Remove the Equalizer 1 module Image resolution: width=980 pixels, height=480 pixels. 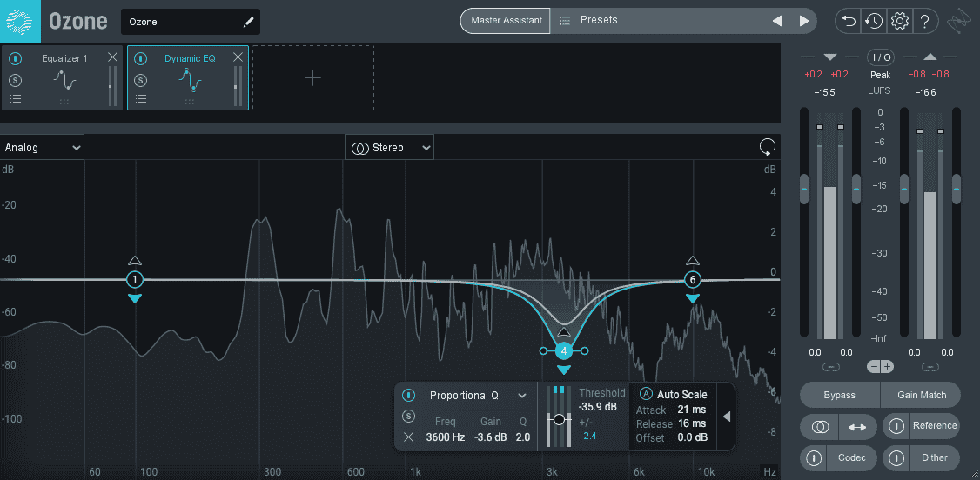tap(112, 57)
